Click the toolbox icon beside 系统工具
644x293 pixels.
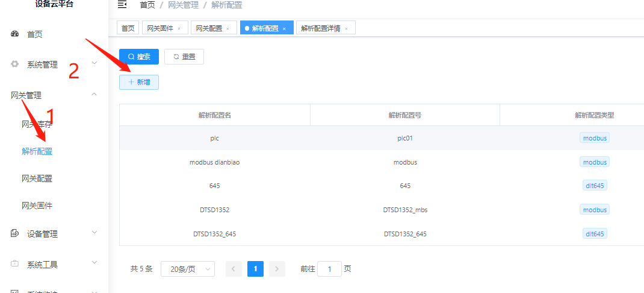[15, 264]
